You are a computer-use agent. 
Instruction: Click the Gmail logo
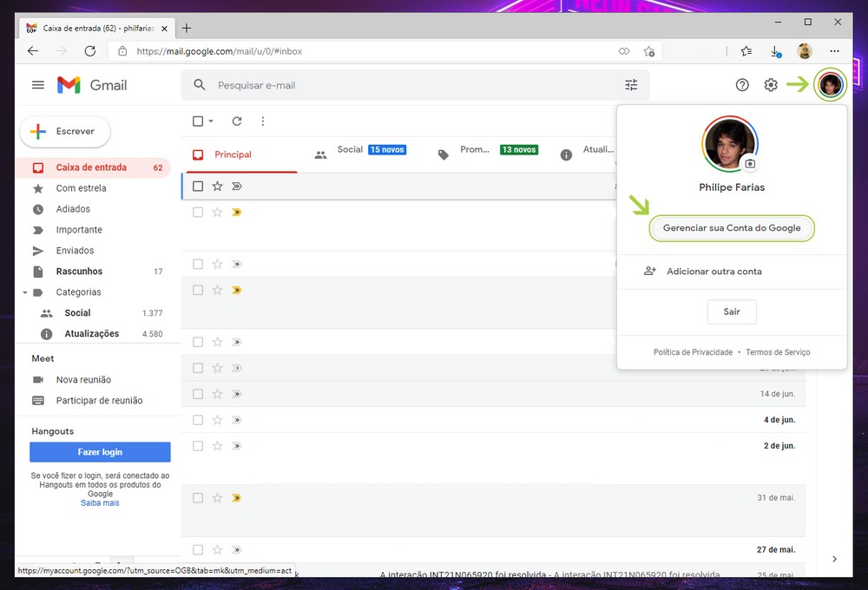pyautogui.click(x=92, y=85)
